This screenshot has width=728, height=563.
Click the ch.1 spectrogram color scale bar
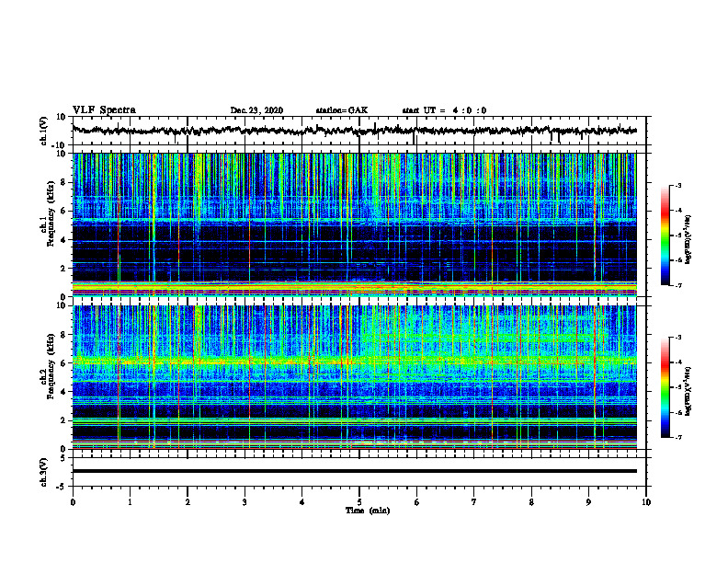click(x=665, y=236)
